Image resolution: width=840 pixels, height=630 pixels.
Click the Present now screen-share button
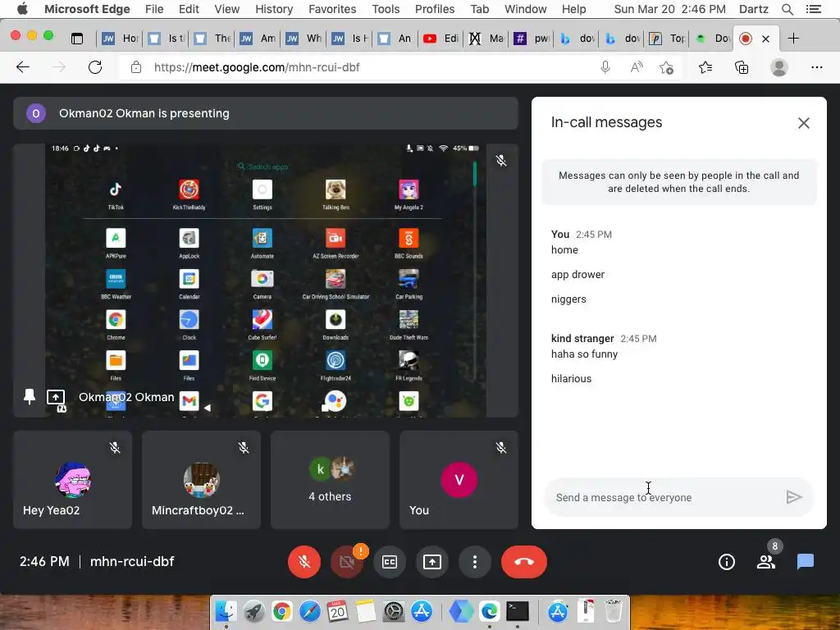(x=431, y=561)
